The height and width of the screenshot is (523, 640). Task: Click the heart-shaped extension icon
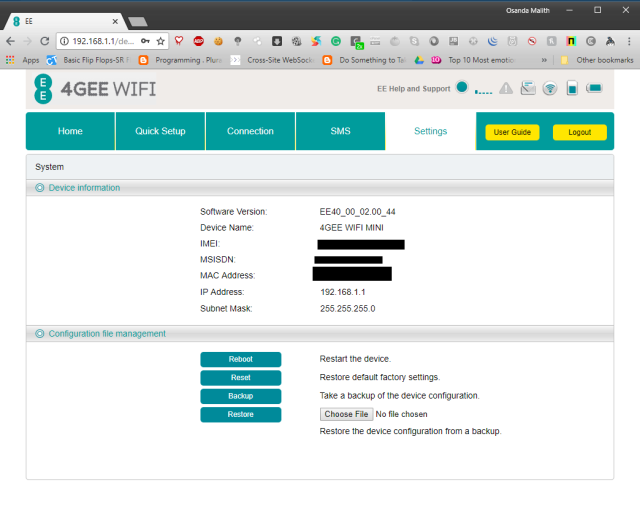point(179,41)
